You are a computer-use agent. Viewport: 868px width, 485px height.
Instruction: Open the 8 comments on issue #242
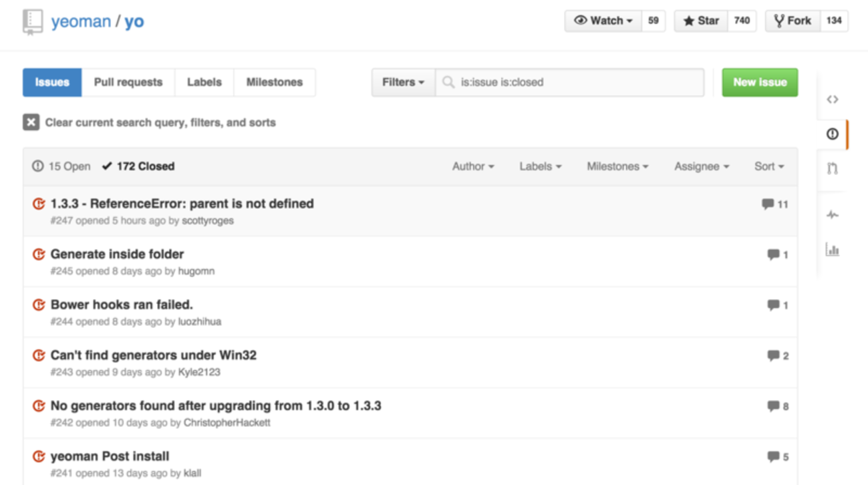pos(778,406)
